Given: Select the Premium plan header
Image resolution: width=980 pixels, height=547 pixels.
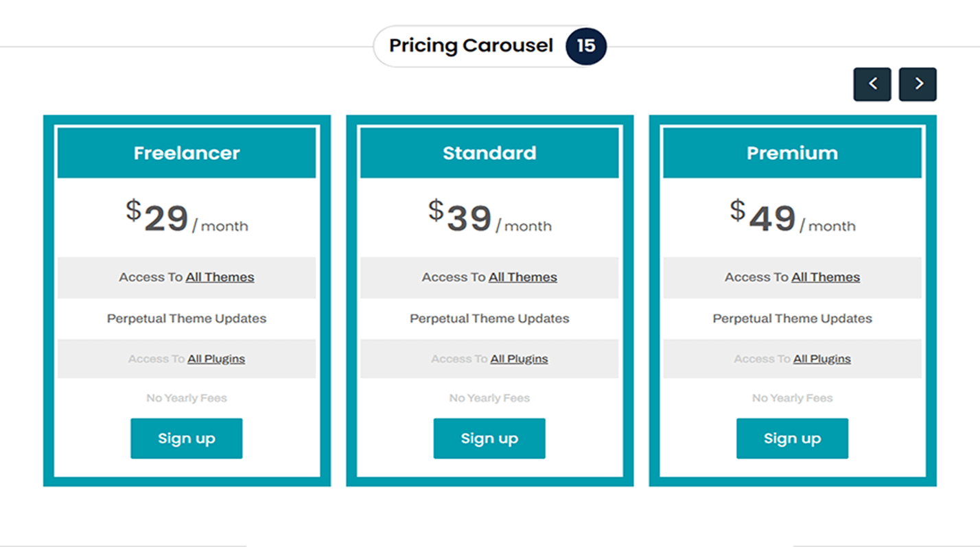Looking at the screenshot, I should [x=792, y=153].
